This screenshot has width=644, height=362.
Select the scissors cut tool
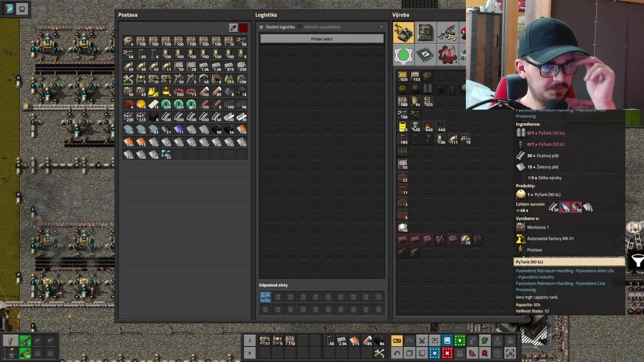[422, 341]
